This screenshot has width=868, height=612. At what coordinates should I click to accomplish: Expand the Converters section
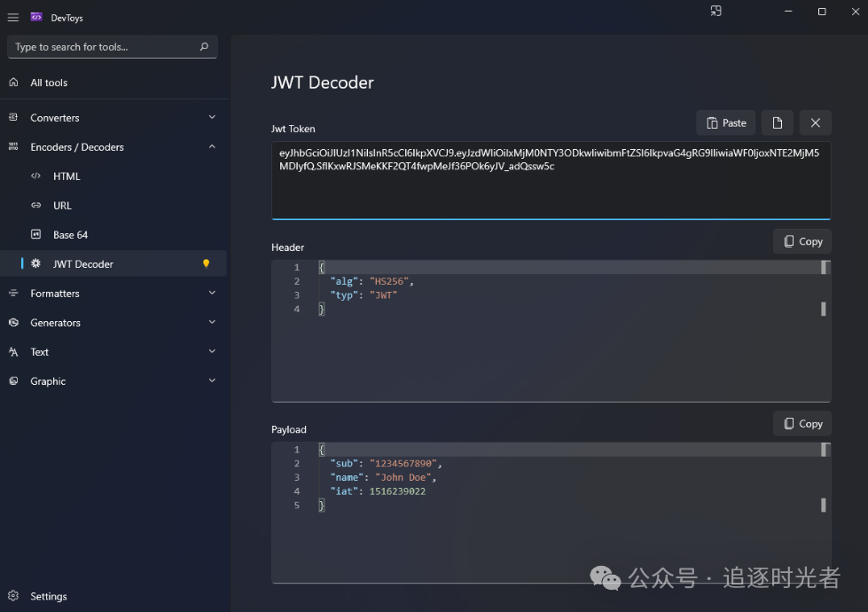pos(212,117)
